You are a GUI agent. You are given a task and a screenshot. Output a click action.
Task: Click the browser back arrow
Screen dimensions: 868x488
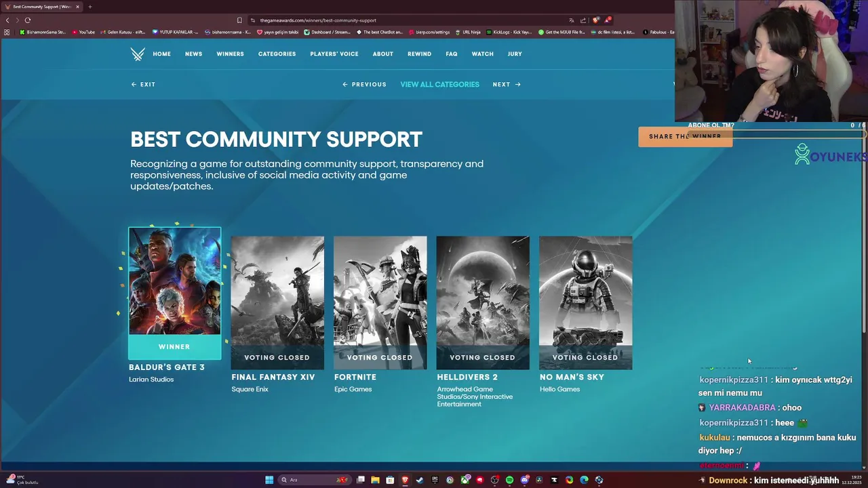[x=7, y=20]
